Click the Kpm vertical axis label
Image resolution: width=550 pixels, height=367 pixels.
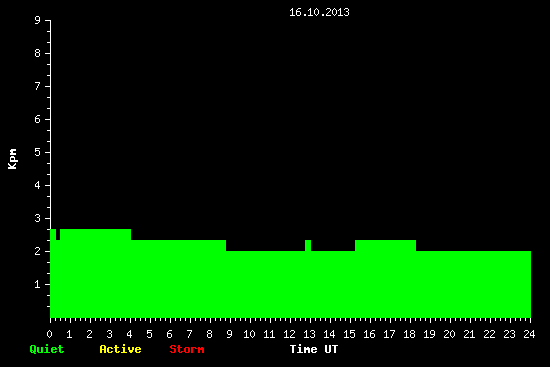[x=12, y=159]
